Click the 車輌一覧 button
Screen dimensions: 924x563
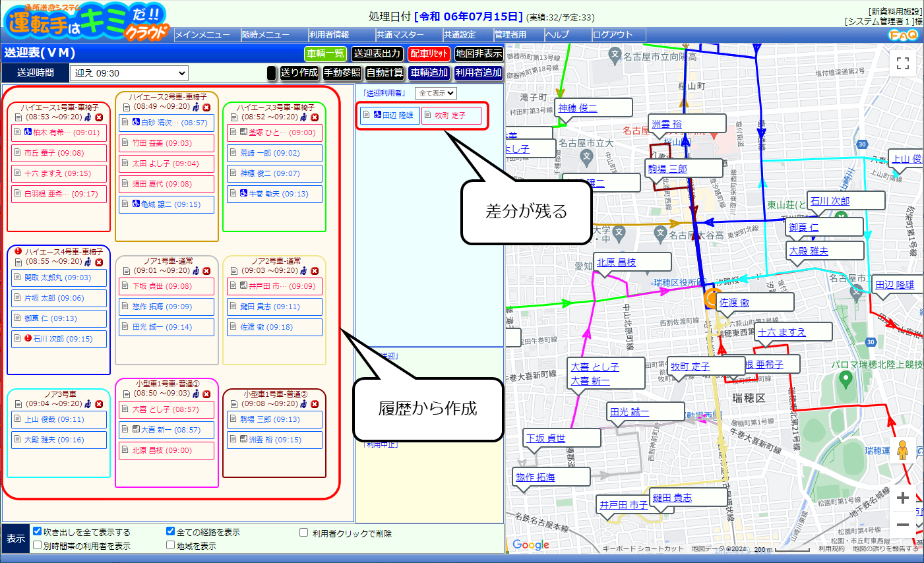click(x=325, y=53)
